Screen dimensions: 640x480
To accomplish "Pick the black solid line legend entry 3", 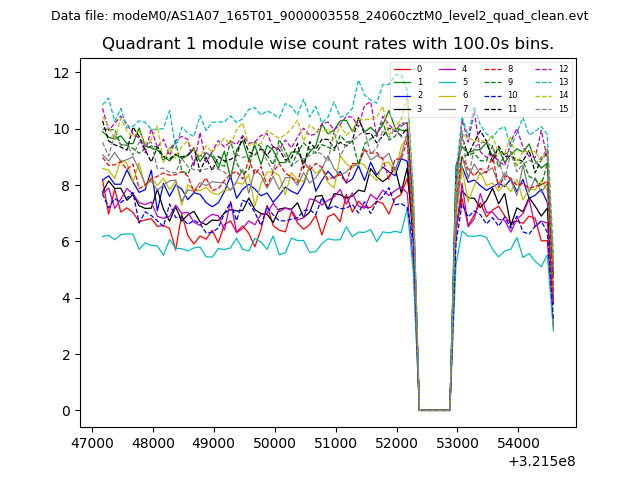I will (402, 108).
